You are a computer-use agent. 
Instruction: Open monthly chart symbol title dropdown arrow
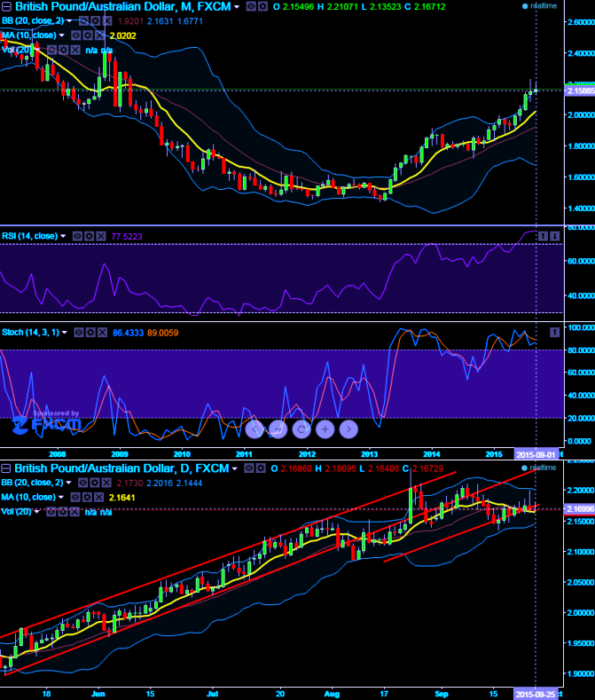(237, 7)
